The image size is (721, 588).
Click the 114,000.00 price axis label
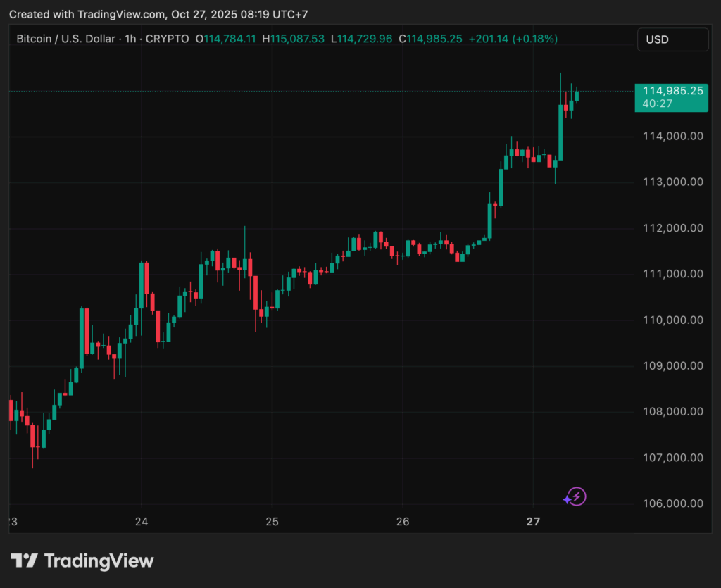(x=672, y=136)
